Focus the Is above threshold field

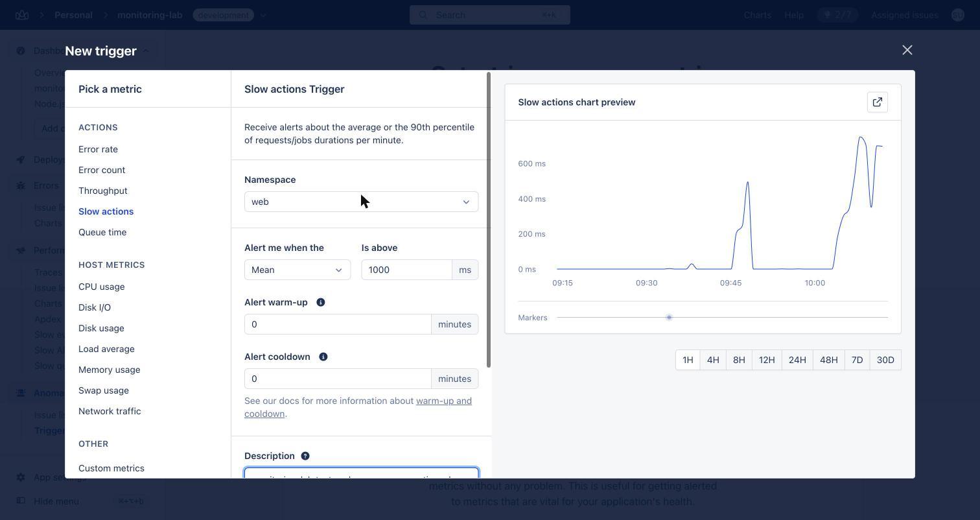406,270
